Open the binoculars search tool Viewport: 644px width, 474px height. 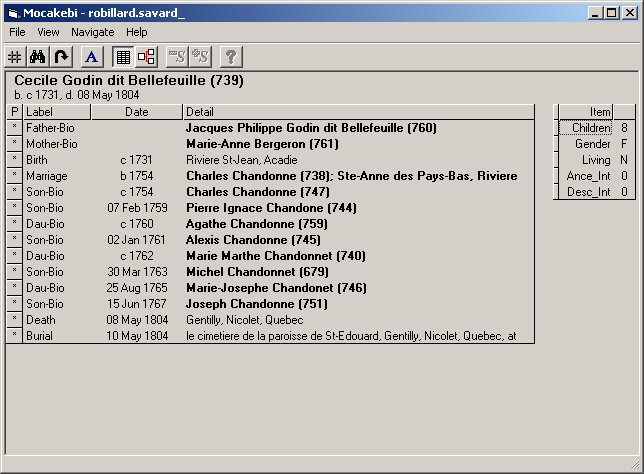(x=37, y=57)
